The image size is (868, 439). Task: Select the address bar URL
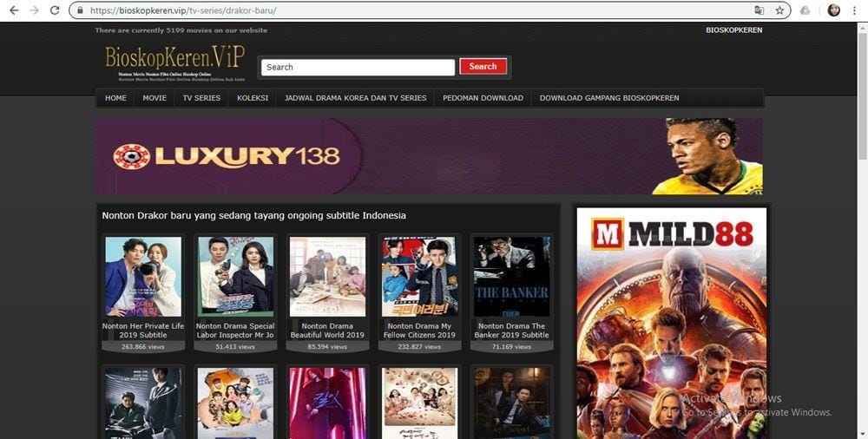pyautogui.click(x=183, y=10)
